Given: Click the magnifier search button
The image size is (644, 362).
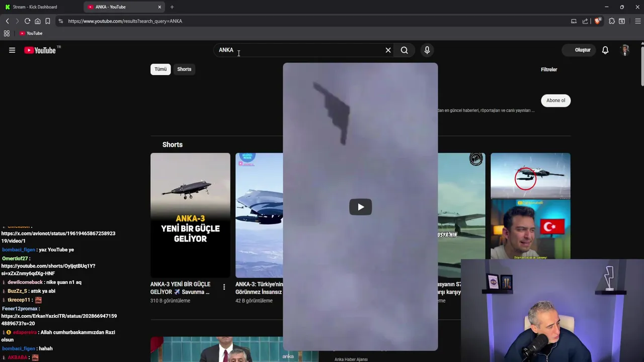Looking at the screenshot, I should [x=404, y=50].
